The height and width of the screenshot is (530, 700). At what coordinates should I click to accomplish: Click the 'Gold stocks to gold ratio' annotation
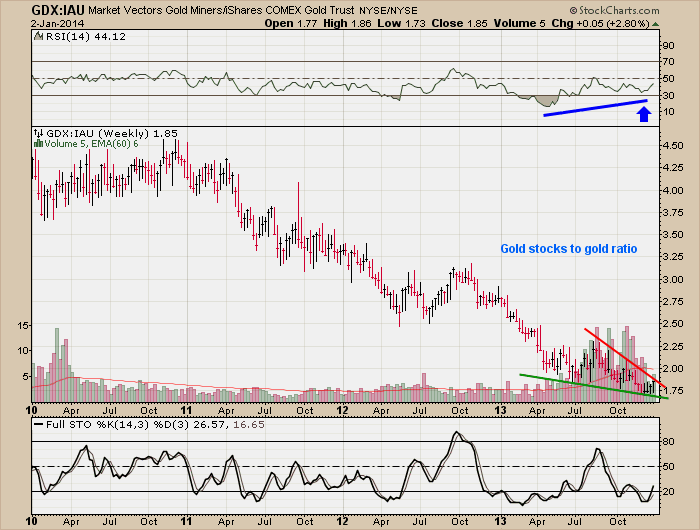click(569, 249)
